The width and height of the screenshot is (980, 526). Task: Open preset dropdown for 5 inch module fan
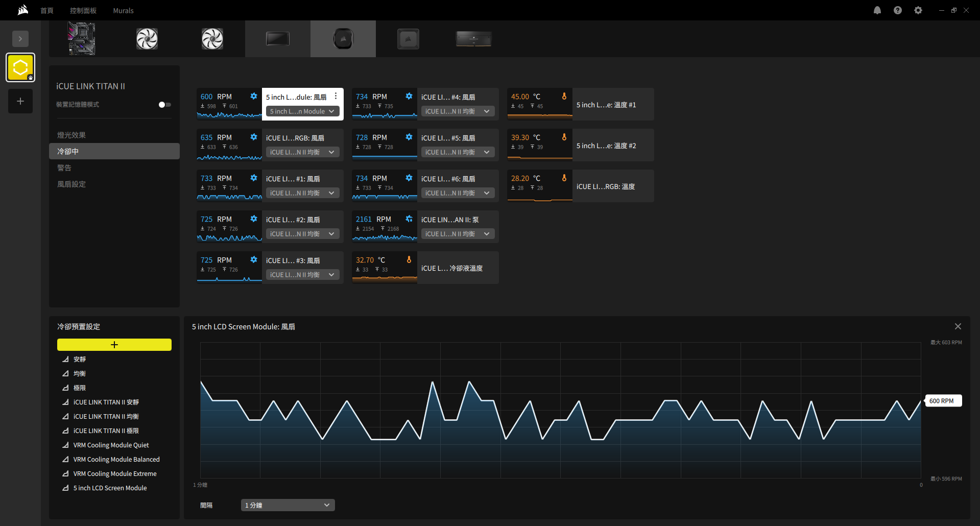302,111
